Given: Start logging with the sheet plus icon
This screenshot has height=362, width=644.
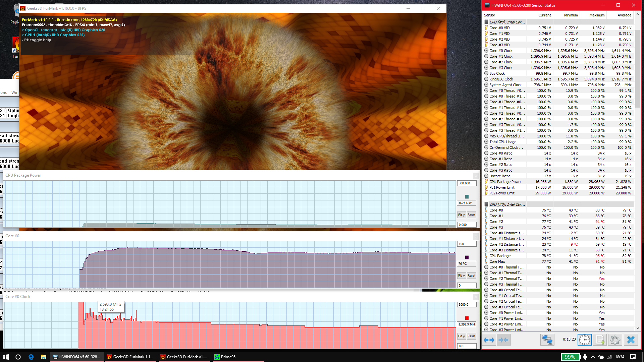Looking at the screenshot, I should click(x=600, y=340).
